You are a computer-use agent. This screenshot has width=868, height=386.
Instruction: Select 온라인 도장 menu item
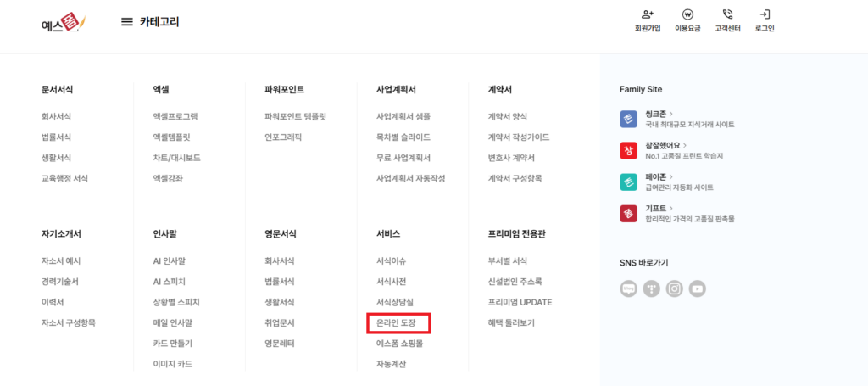pos(398,322)
